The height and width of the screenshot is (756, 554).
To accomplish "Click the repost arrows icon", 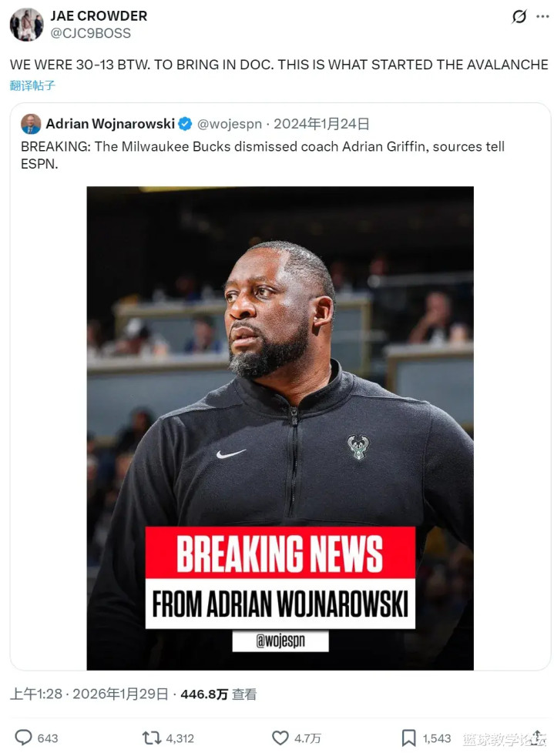I will 152,738.
